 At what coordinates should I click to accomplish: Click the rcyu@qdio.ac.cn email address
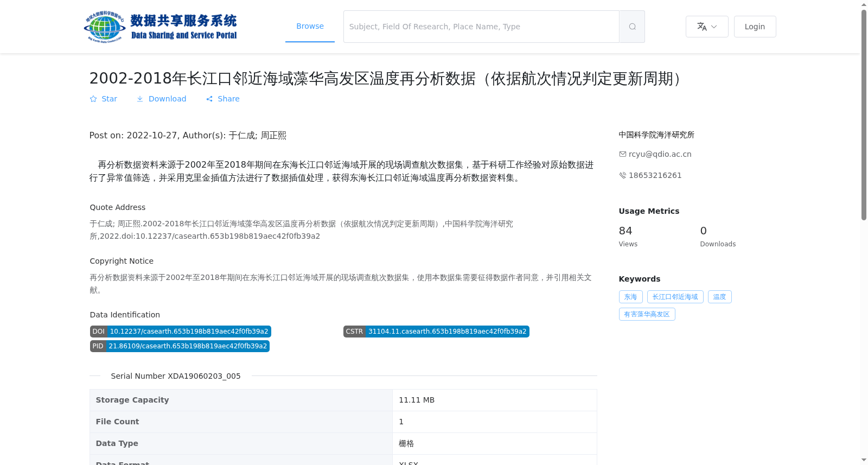coord(660,154)
